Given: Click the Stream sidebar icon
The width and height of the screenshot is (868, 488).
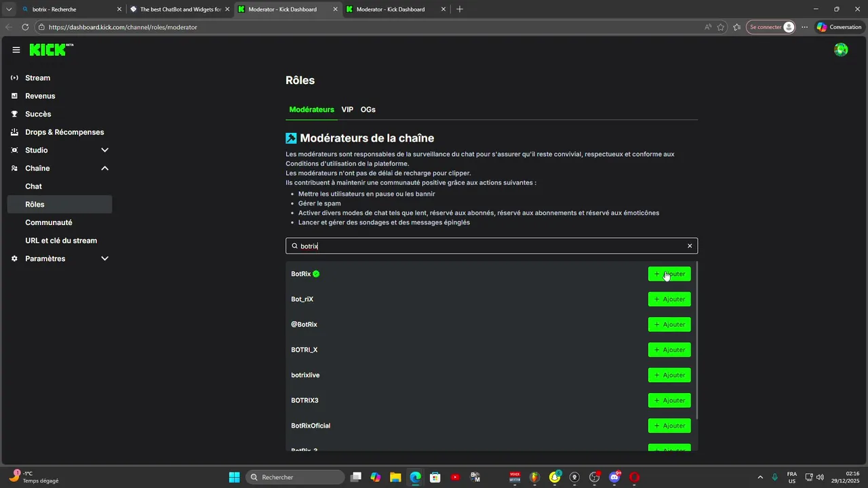Looking at the screenshot, I should click(x=14, y=78).
